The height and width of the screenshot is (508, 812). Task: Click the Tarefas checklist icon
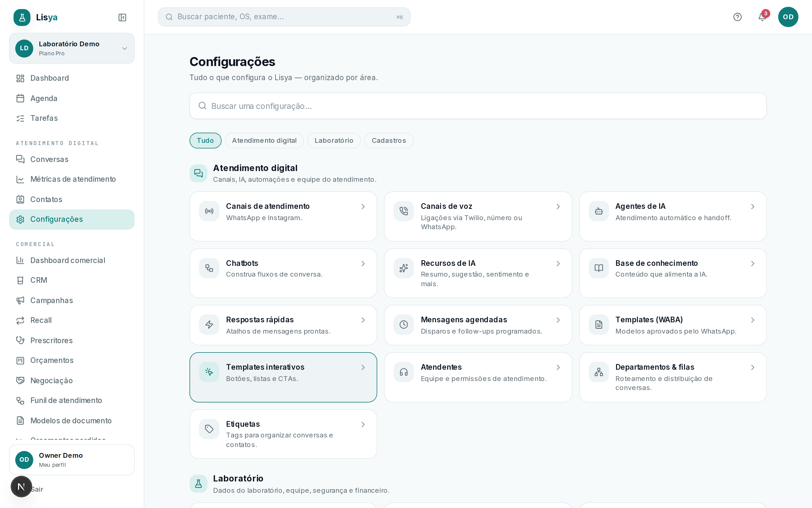[x=21, y=118]
